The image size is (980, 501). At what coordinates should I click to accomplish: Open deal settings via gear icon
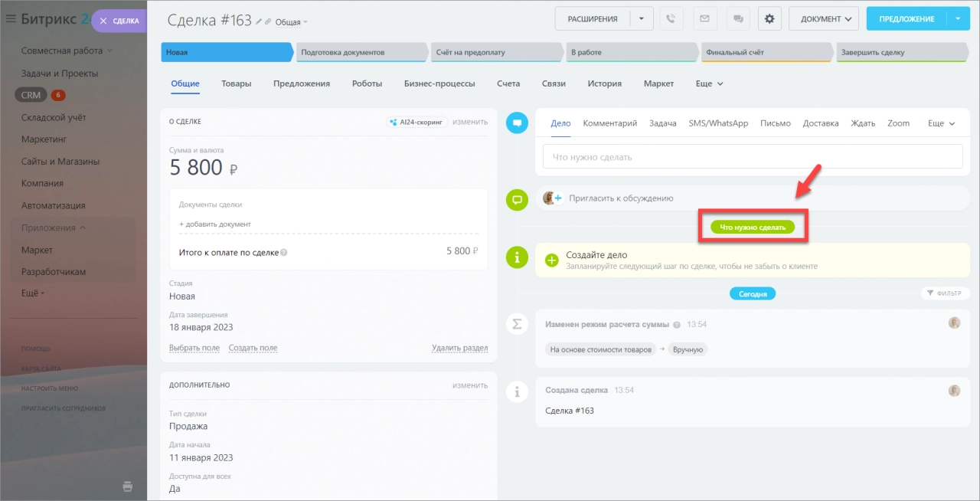(769, 19)
